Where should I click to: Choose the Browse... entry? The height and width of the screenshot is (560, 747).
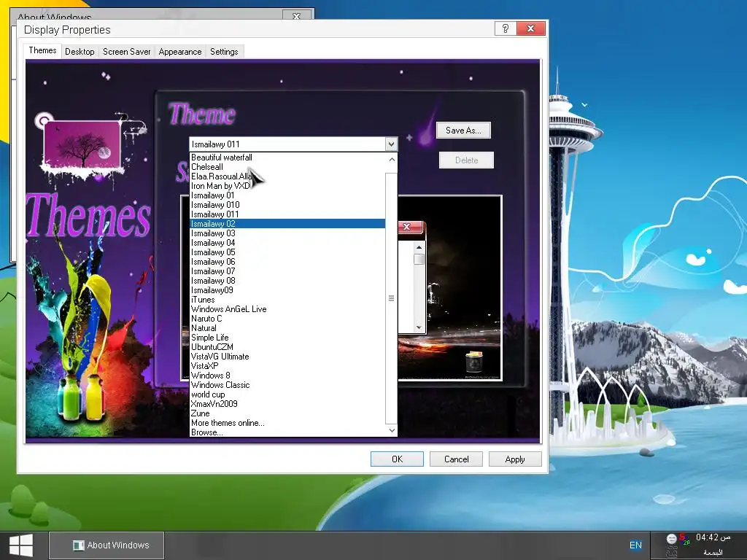pos(287,432)
